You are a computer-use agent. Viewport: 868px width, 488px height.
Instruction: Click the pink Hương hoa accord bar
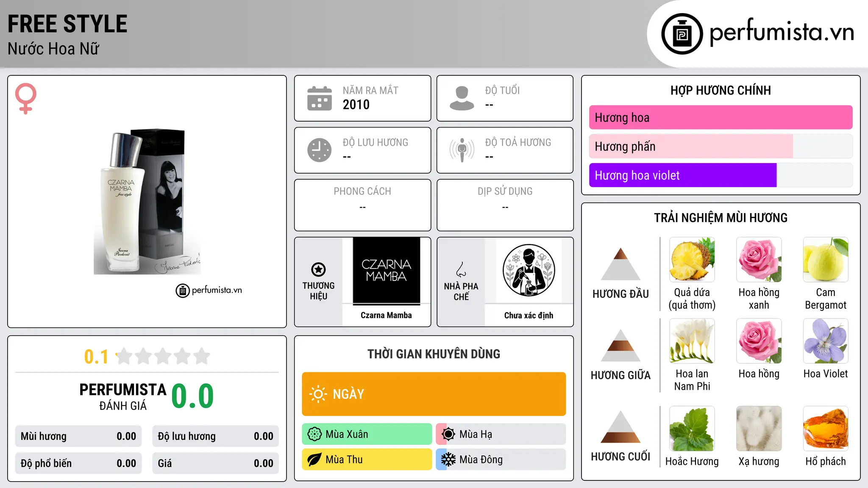(x=721, y=117)
